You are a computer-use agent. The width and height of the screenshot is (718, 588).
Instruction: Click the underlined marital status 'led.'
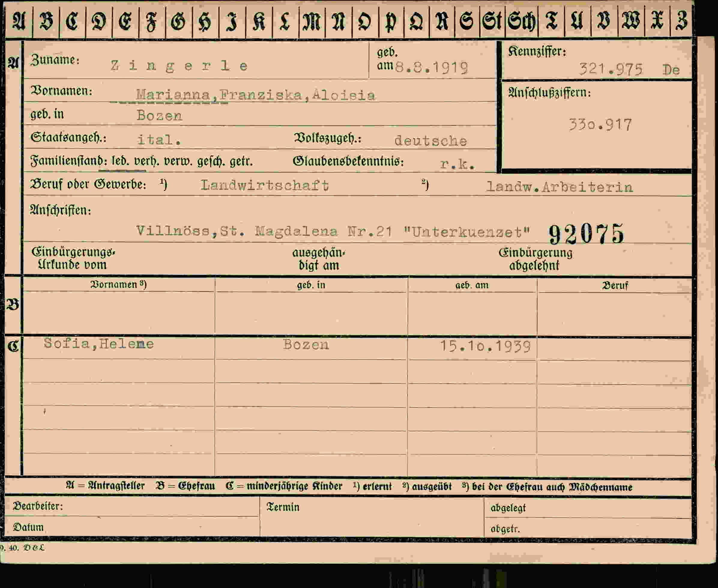pos(120,161)
